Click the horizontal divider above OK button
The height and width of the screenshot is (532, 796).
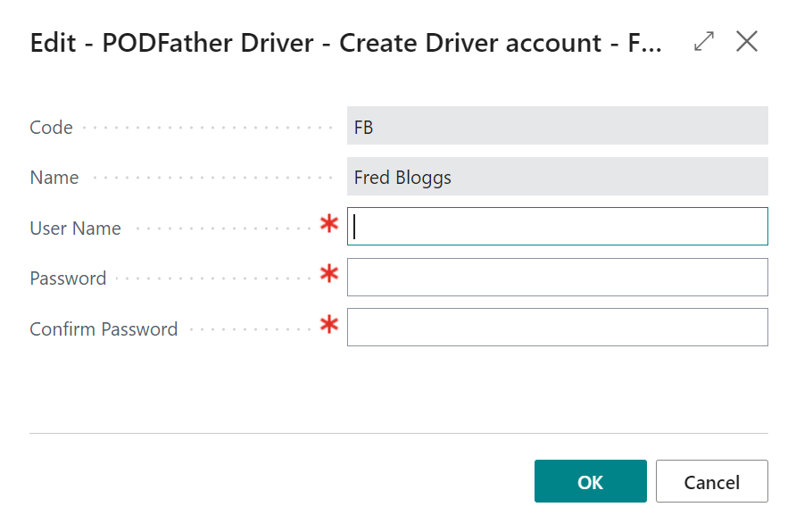(399, 434)
